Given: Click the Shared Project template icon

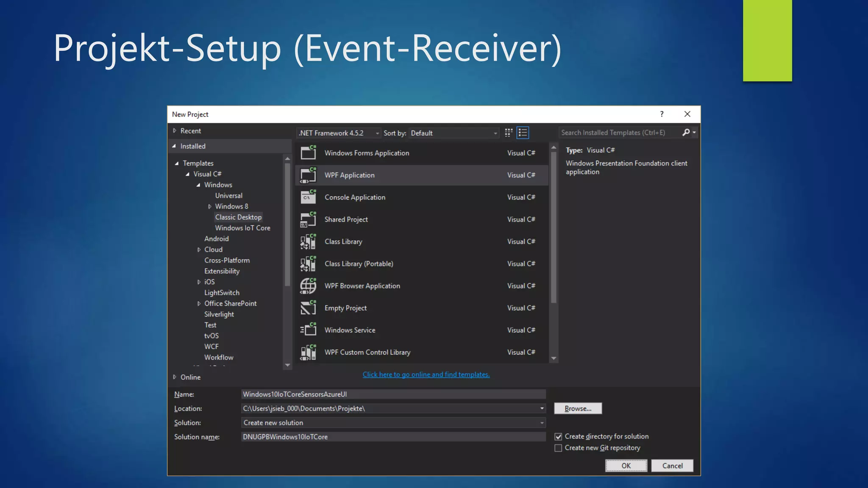Looking at the screenshot, I should [x=308, y=219].
